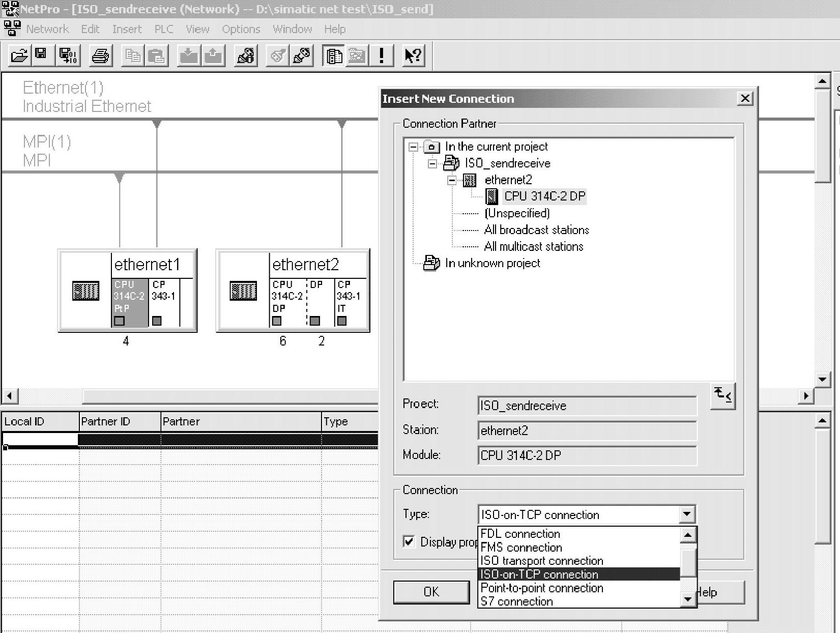Click the Ethernet port square on CP 343-1 IT

tap(342, 321)
